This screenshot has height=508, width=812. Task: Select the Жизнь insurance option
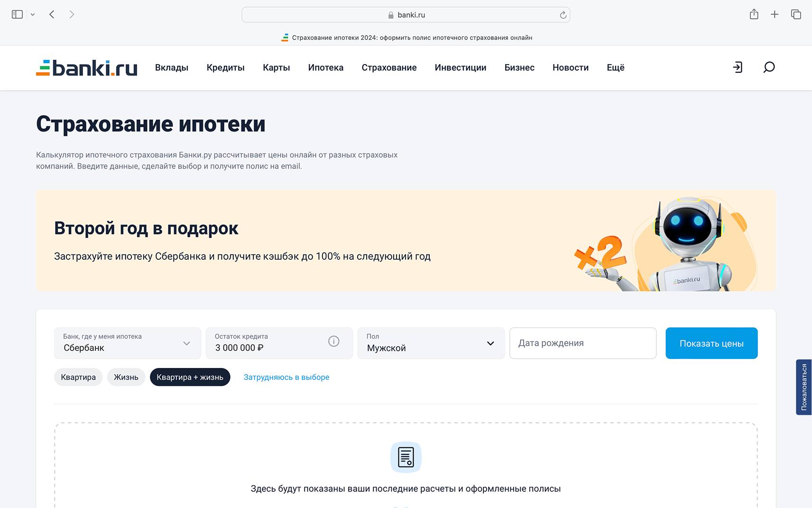pyautogui.click(x=126, y=377)
